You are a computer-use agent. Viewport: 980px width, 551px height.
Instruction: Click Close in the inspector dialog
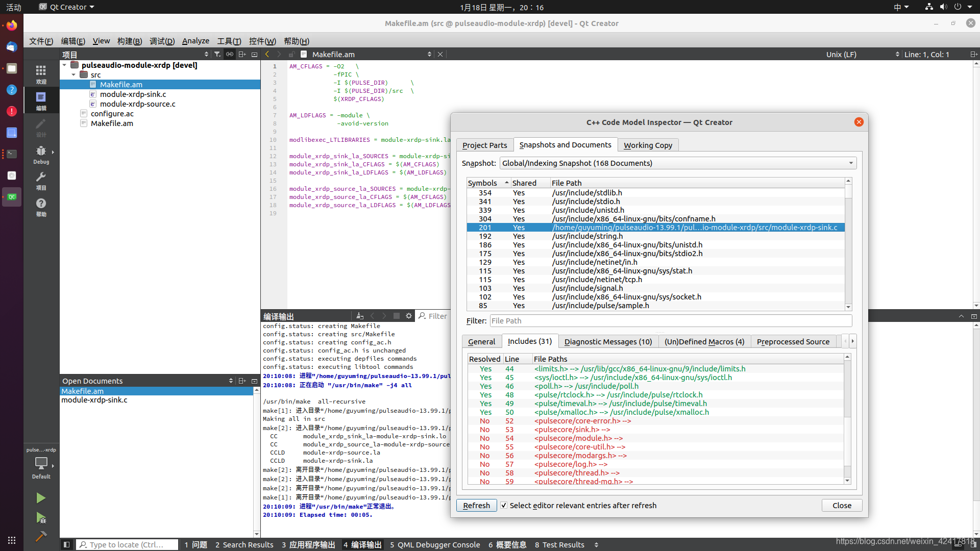(x=842, y=505)
